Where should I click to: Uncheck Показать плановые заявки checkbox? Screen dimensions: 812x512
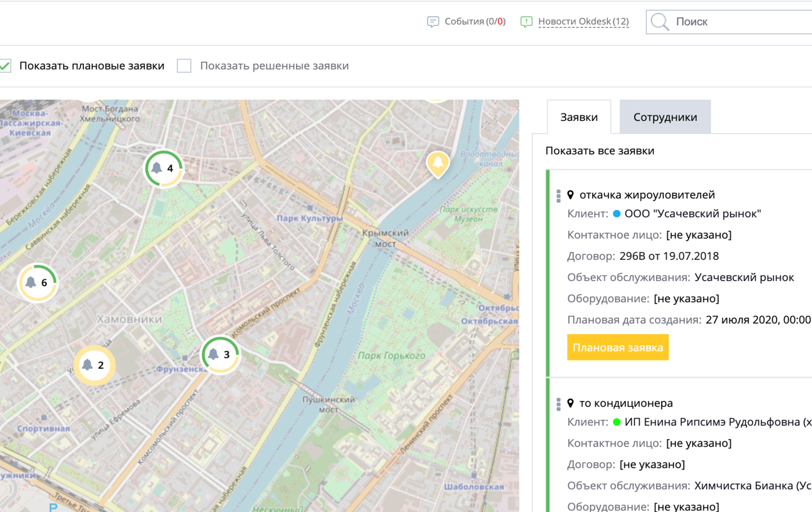click(x=5, y=66)
